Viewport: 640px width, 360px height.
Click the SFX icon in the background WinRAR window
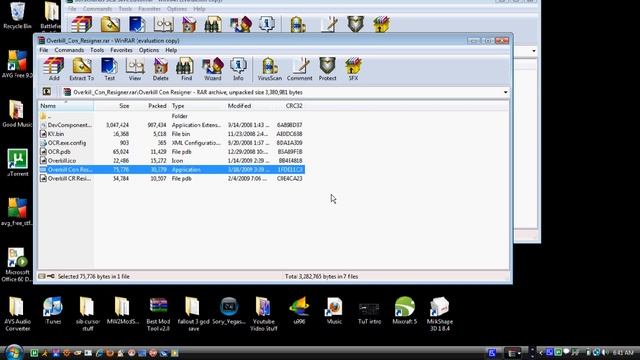(381, 24)
